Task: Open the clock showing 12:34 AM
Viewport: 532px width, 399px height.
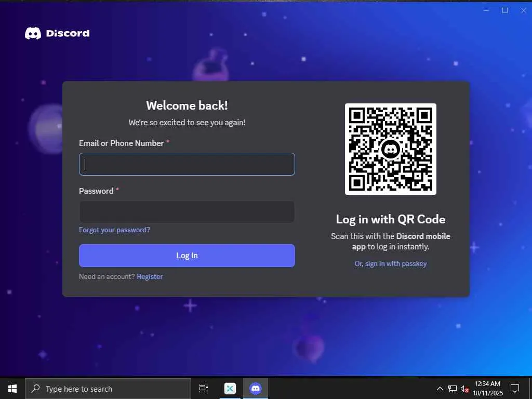Action: pos(487,389)
